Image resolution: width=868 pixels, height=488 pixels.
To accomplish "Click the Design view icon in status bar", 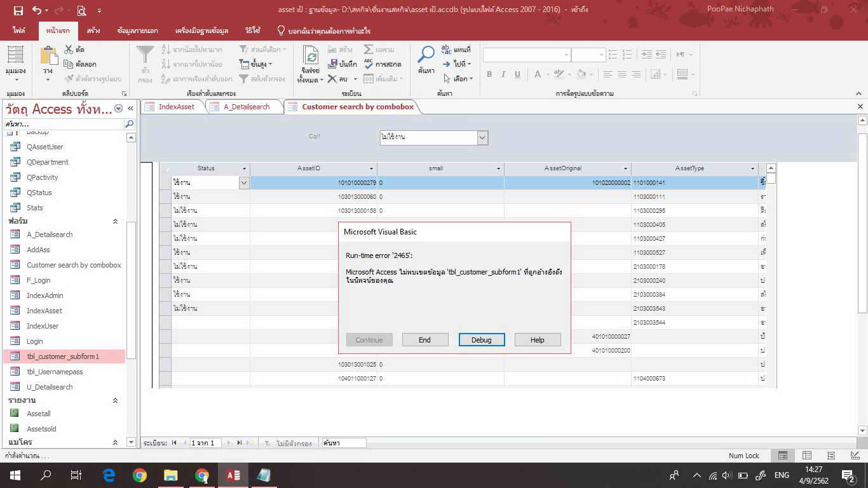I will pos(855,456).
